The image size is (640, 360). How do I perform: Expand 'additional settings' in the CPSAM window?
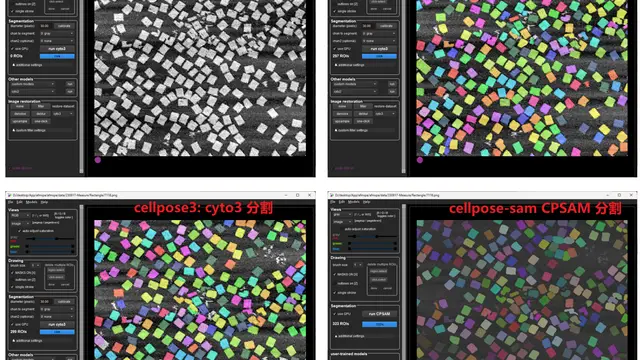tap(349, 336)
